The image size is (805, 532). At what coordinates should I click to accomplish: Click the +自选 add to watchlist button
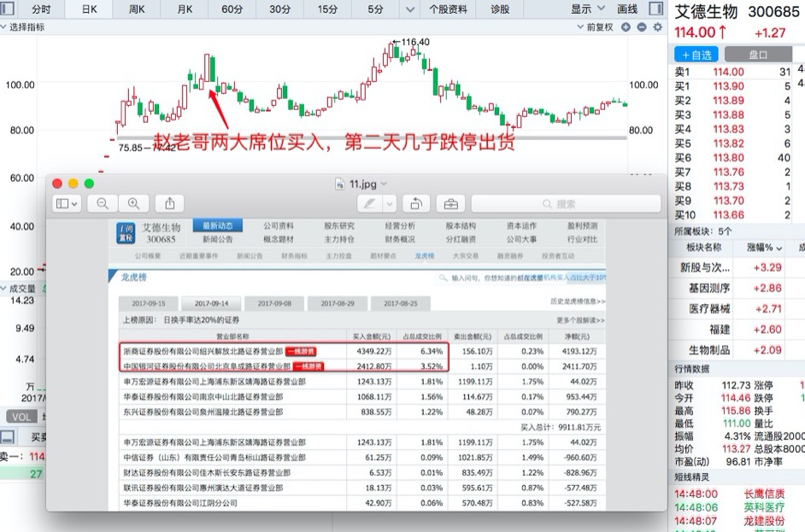[696, 54]
